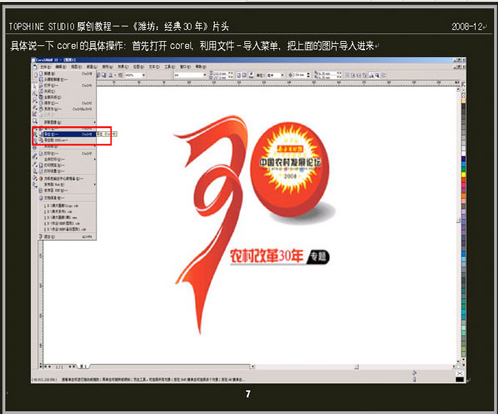Adjust the page dimensions stepper arrows
Viewport: 498px width, 414px height.
(231, 75)
